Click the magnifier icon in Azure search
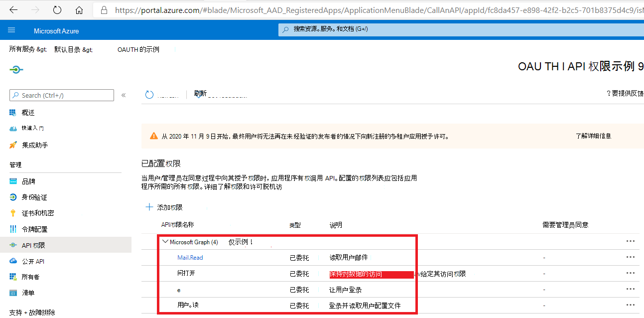 [x=285, y=29]
